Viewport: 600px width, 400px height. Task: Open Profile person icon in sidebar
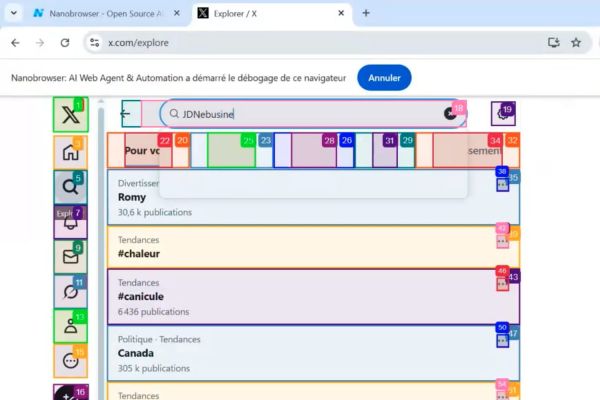tap(70, 327)
